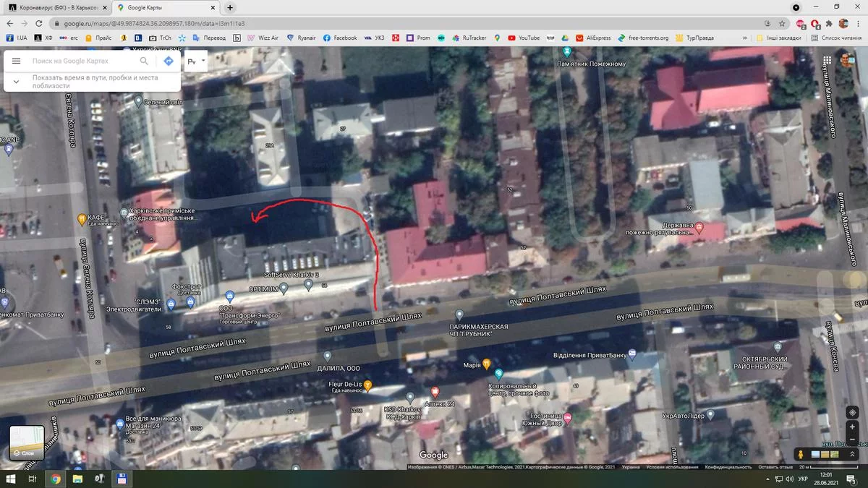Click the address bar URL
Viewport: 868px width, 488px height.
pyautogui.click(x=154, y=23)
